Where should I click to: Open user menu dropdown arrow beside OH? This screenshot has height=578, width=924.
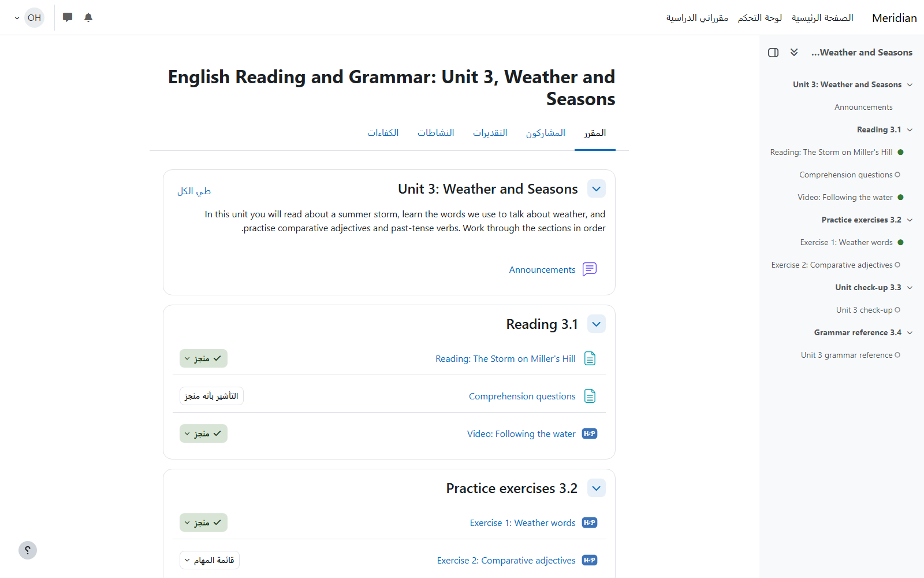pos(17,18)
